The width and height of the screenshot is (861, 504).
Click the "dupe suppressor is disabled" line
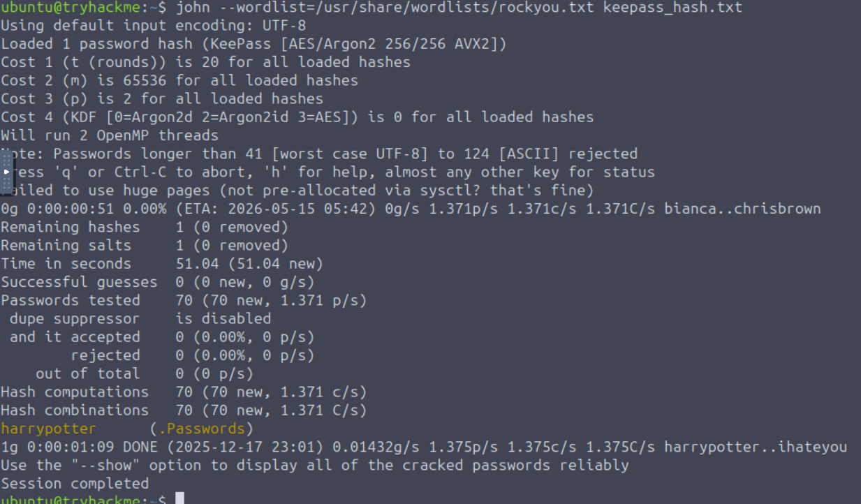pyautogui.click(x=140, y=318)
